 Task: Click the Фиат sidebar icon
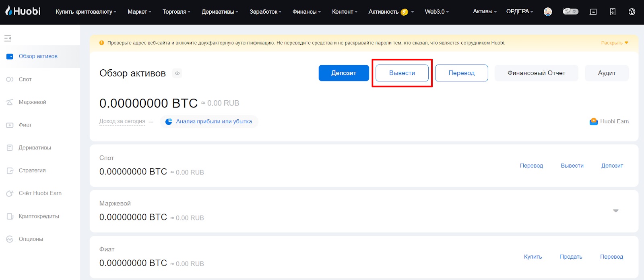(10, 125)
